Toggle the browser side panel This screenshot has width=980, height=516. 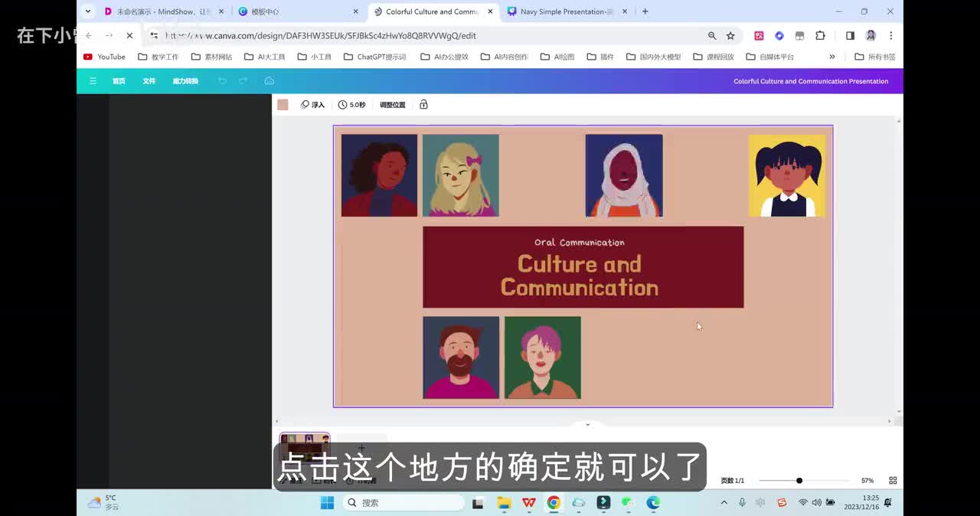click(850, 35)
